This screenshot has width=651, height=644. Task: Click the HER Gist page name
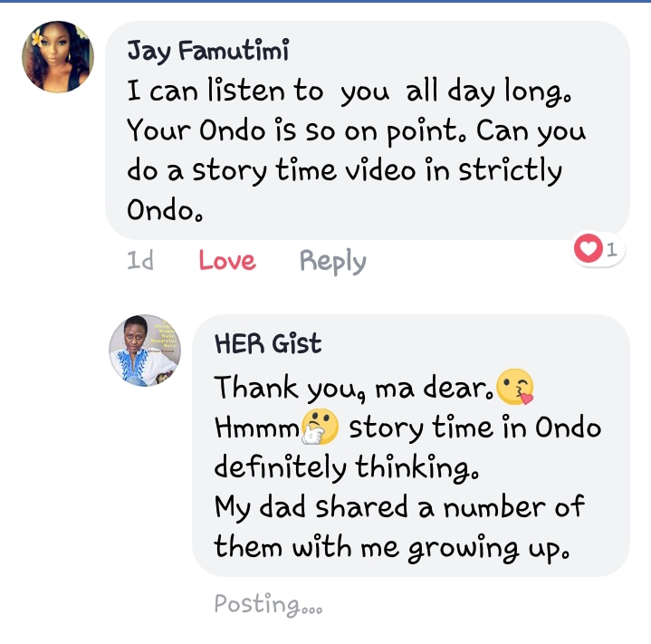click(267, 344)
